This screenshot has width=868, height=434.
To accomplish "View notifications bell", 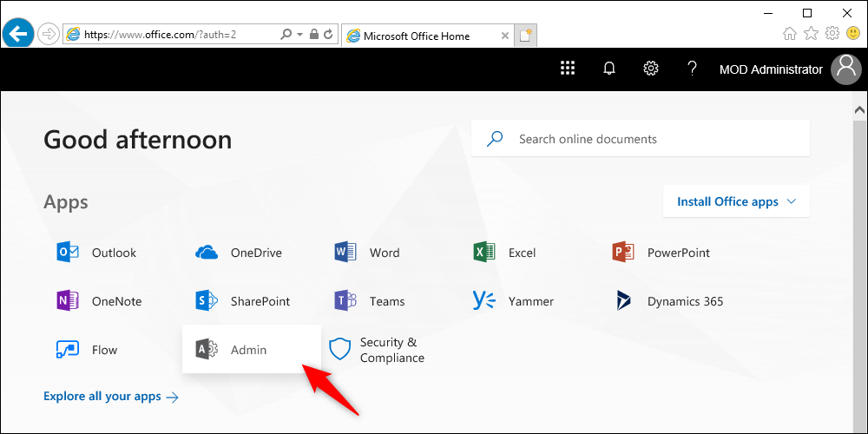I will (609, 69).
